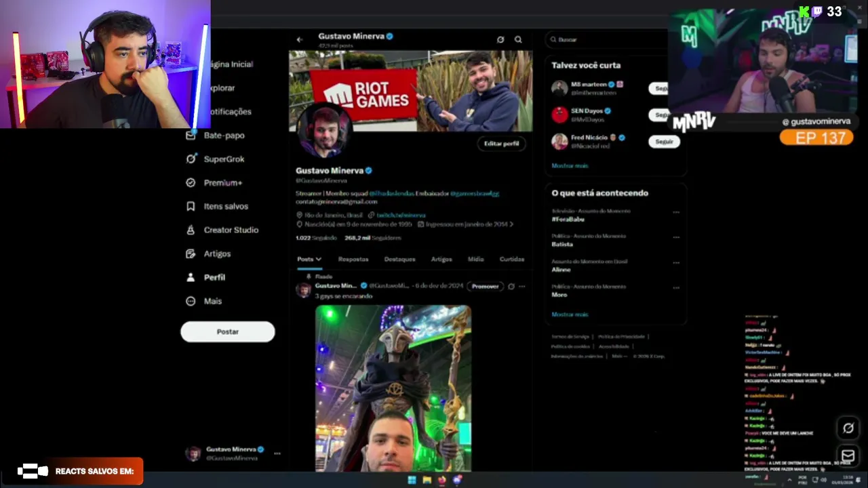Click Grok icon in profile header
868x488 pixels.
[500, 39]
